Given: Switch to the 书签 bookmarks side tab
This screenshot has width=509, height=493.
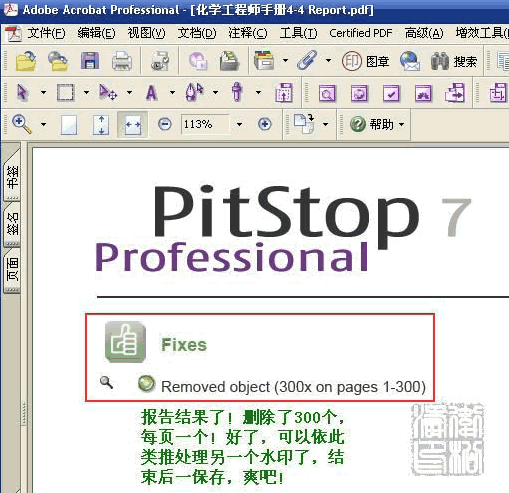Looking at the screenshot, I should pyautogui.click(x=12, y=177).
